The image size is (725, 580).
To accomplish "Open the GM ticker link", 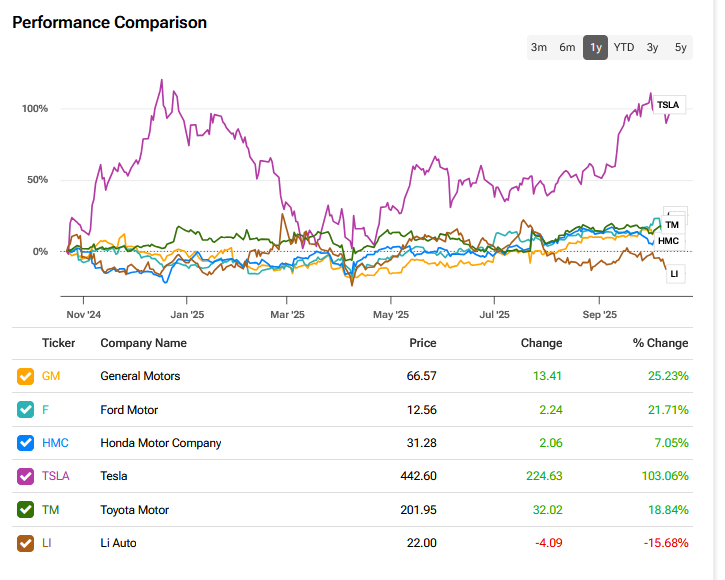I will click(51, 377).
